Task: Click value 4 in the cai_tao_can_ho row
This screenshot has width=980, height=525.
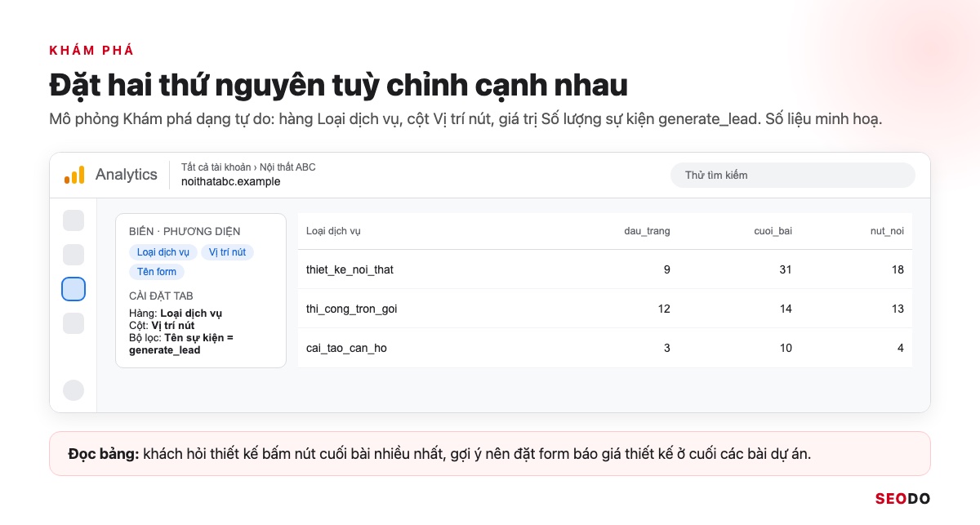Action: (x=901, y=348)
